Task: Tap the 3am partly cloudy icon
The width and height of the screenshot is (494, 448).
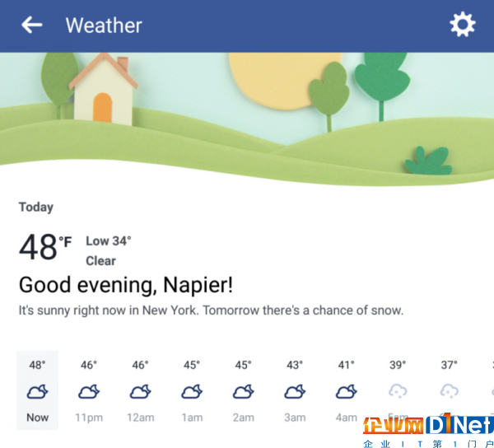Action: click(295, 392)
